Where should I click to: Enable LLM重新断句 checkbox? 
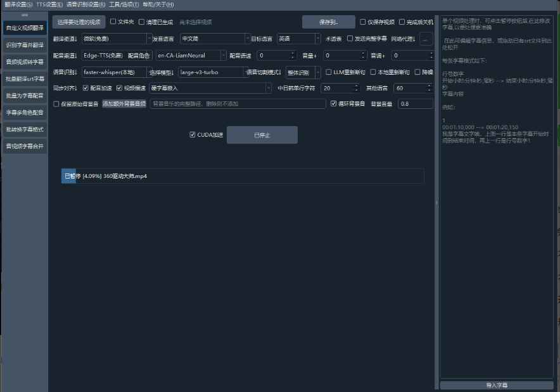click(328, 72)
